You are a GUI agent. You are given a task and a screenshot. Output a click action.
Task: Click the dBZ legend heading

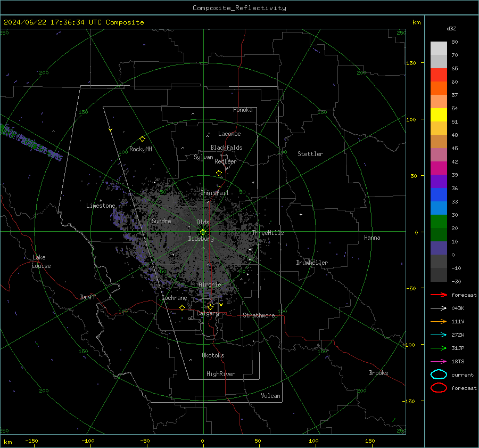point(451,28)
